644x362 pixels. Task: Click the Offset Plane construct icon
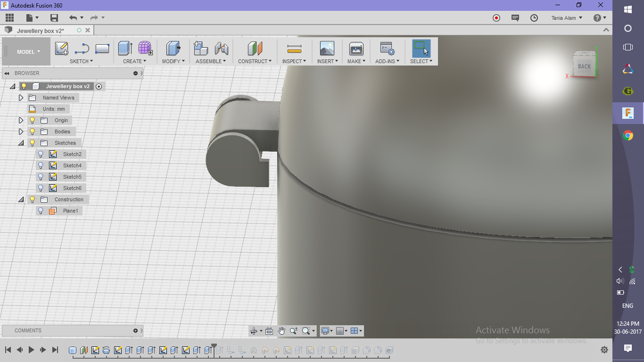point(255,49)
